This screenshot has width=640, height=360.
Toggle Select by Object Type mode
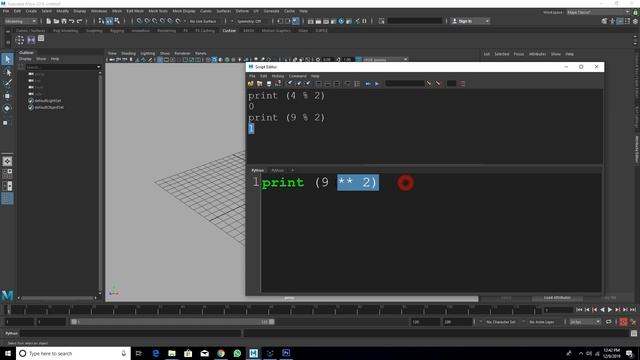[x=109, y=21]
